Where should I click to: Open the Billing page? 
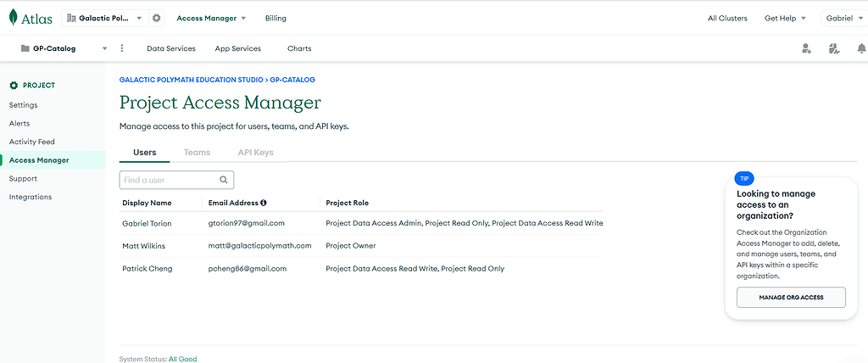click(275, 18)
